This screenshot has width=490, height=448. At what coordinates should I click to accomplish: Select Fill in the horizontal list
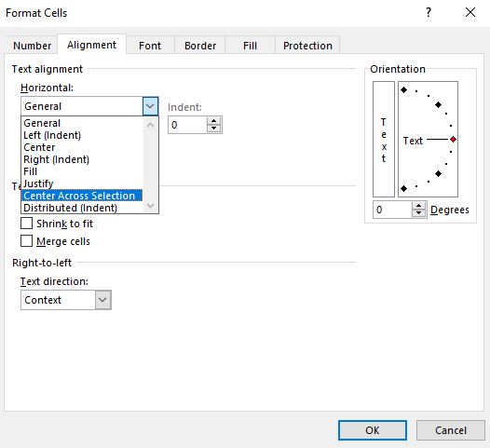coord(82,171)
